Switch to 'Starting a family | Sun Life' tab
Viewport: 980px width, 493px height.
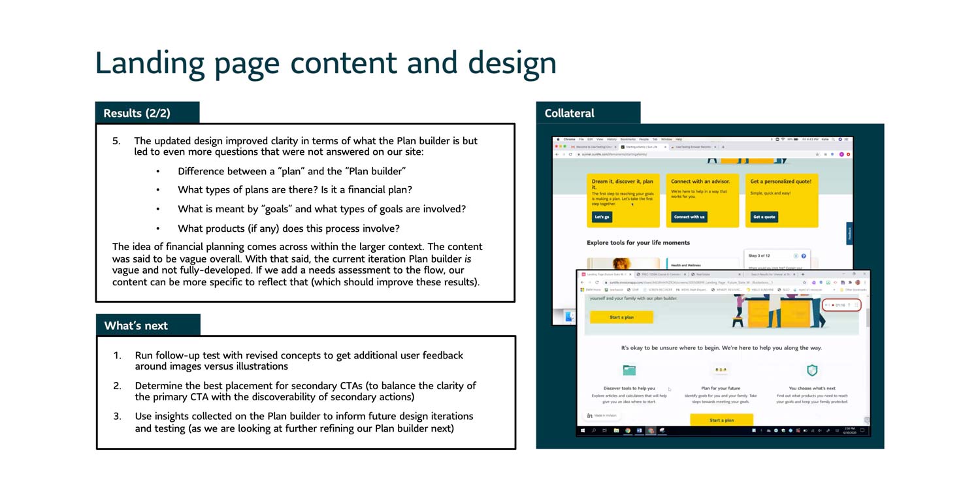pos(643,147)
